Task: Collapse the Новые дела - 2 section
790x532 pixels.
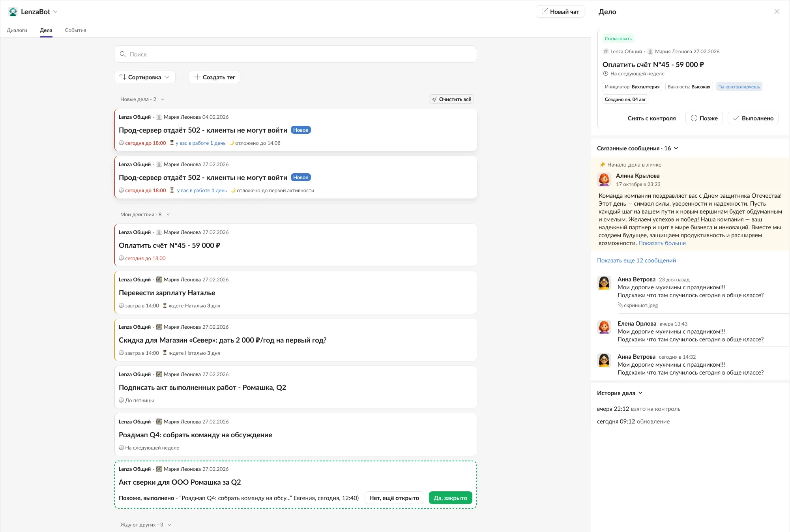Action: pos(142,99)
